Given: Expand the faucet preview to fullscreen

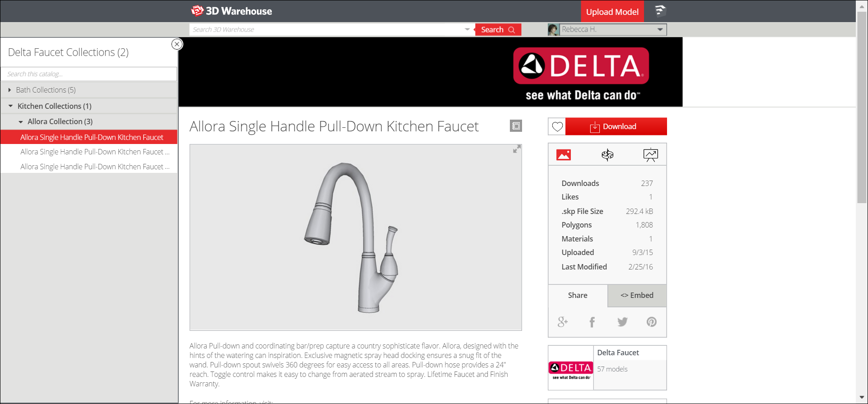Looking at the screenshot, I should (517, 149).
